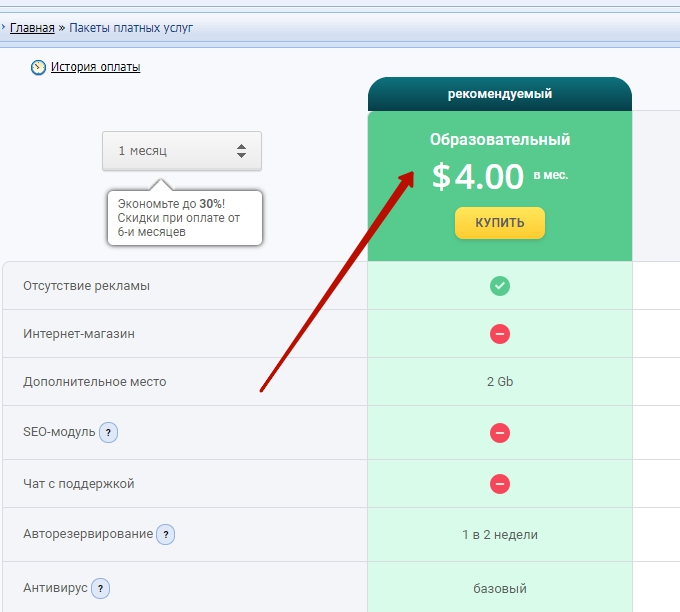Open История оплаты link
The height and width of the screenshot is (612, 680).
pyautogui.click(x=95, y=67)
